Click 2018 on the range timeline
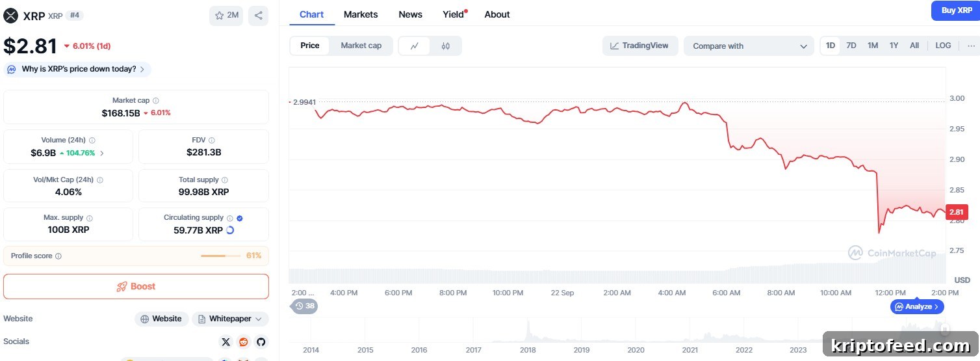This screenshot has height=361, width=980. 528,350
